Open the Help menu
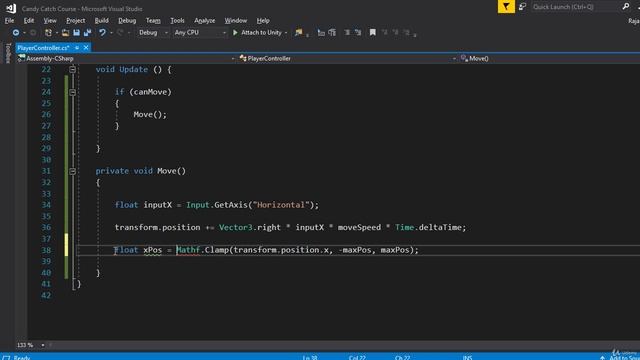This screenshot has height=360, width=640. pos(263,20)
